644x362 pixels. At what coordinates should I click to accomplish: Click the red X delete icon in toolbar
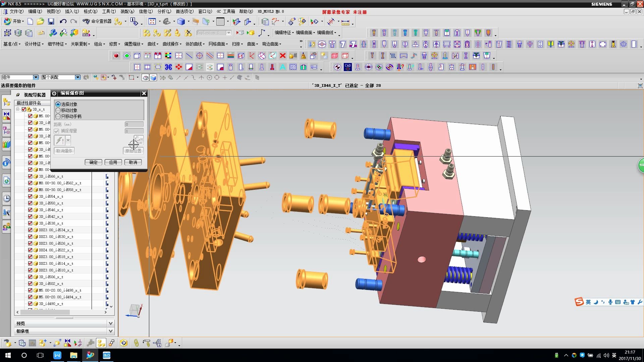click(x=283, y=56)
